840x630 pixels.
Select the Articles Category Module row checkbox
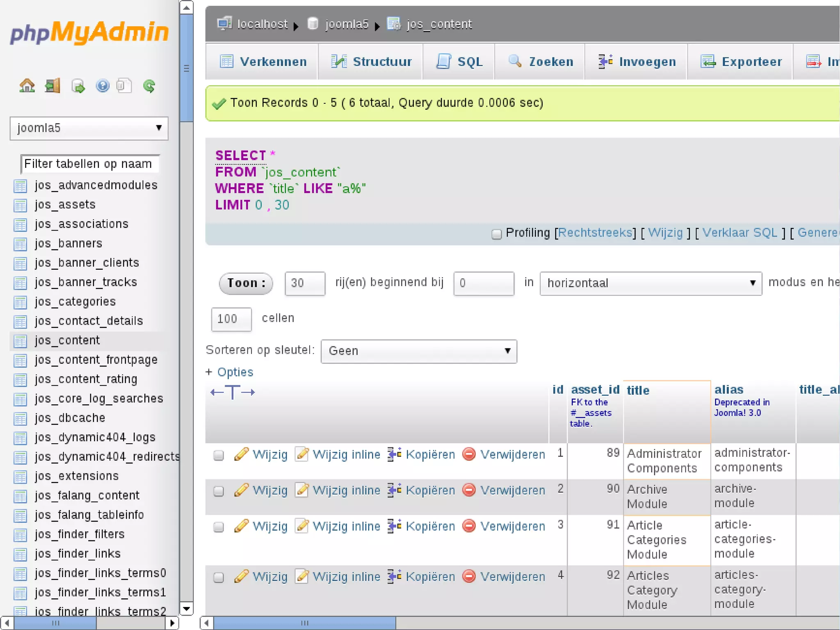[x=219, y=577]
